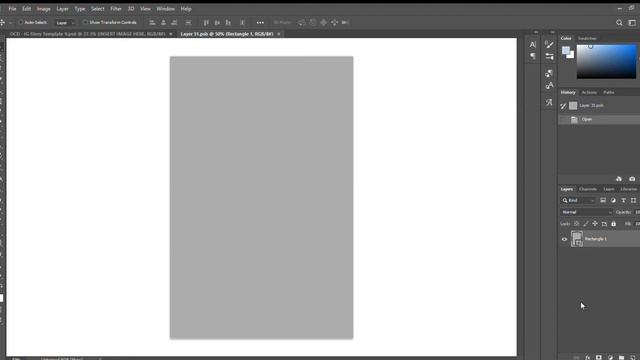The height and width of the screenshot is (360, 640).
Task: Create new document from current state icon
Action: [619, 179]
